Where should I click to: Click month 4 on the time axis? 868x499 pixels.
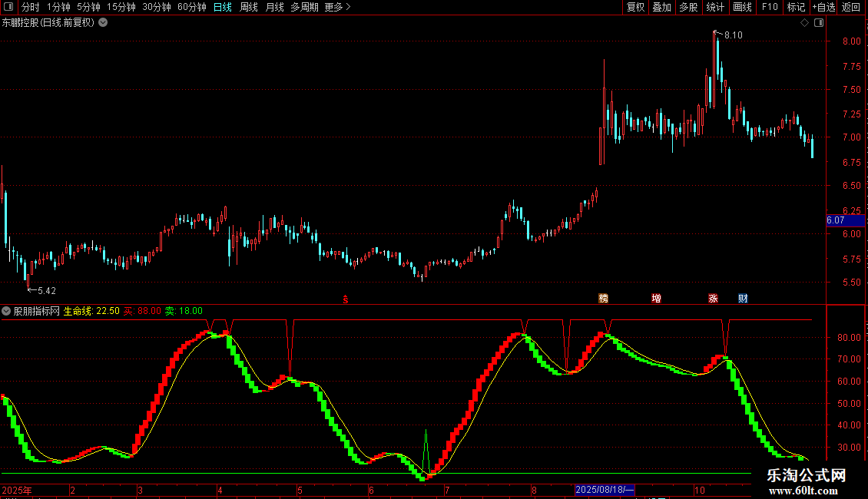pos(220,490)
